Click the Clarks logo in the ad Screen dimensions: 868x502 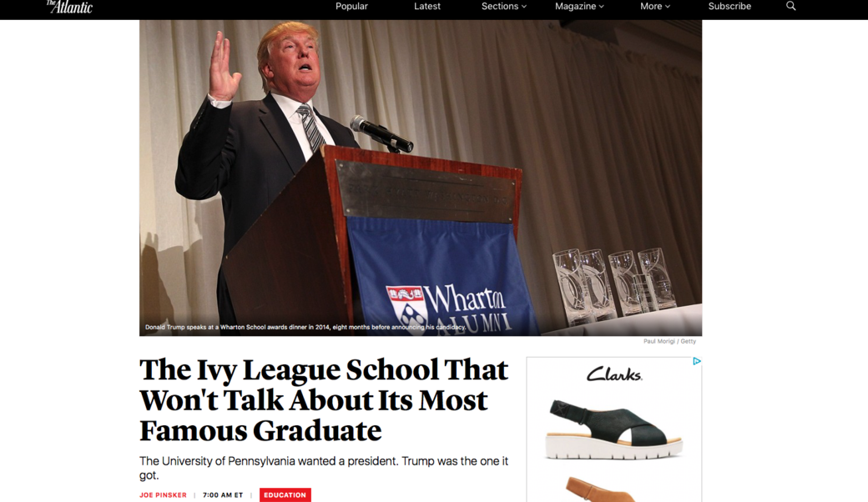614,375
